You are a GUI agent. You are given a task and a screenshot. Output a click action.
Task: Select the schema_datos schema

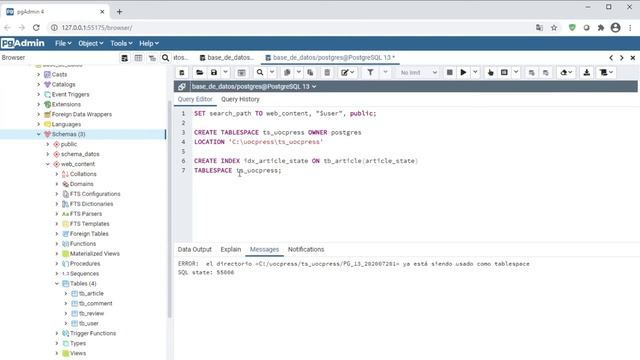[x=80, y=154]
